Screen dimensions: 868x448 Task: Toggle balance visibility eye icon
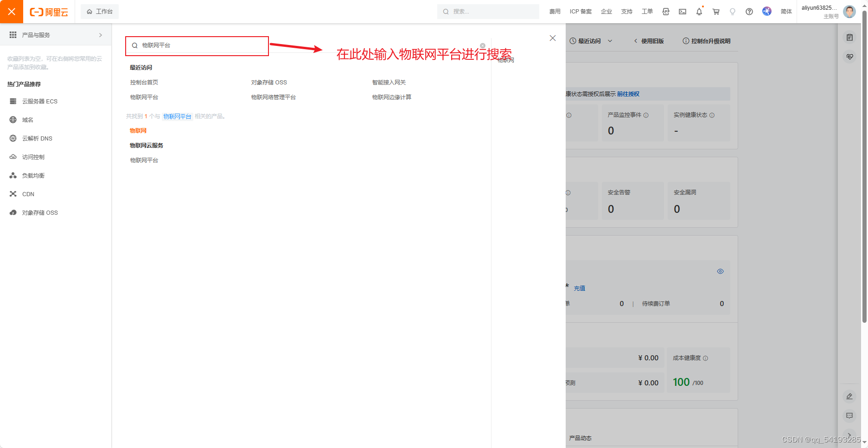720,271
